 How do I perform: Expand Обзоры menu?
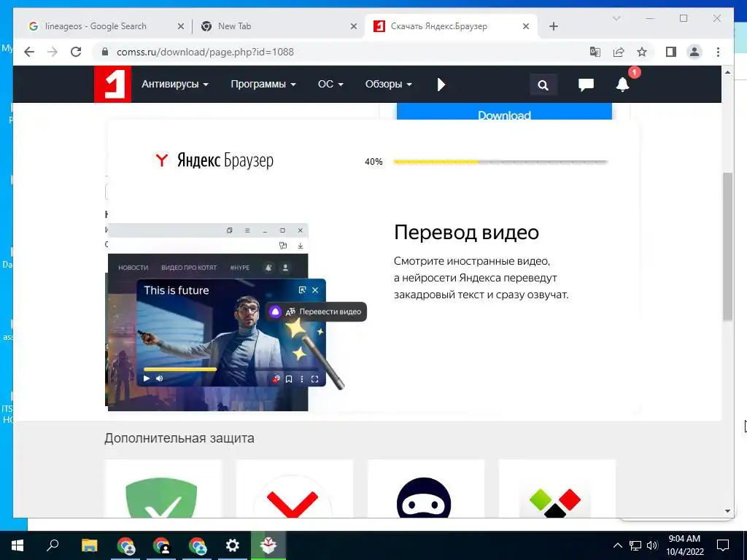click(x=388, y=85)
